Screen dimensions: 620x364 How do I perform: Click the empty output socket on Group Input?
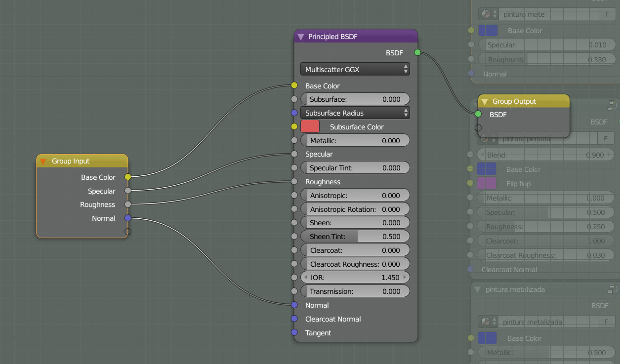point(128,232)
